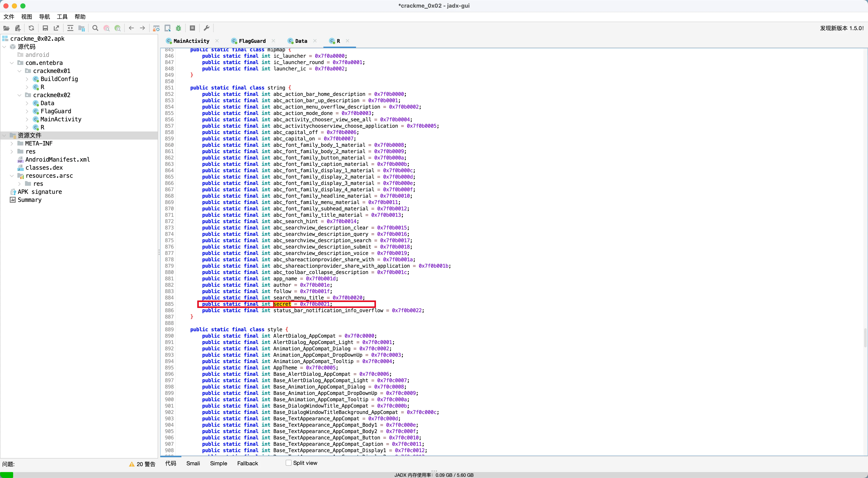Image resolution: width=868 pixels, height=478 pixels.
Task: Open the log viewer icon
Action: click(x=192, y=28)
